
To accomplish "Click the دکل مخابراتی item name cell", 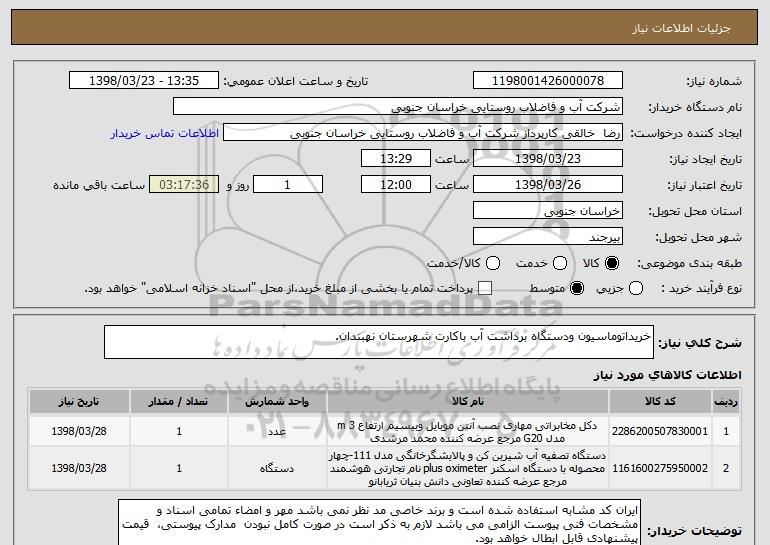I will click(468, 431).
